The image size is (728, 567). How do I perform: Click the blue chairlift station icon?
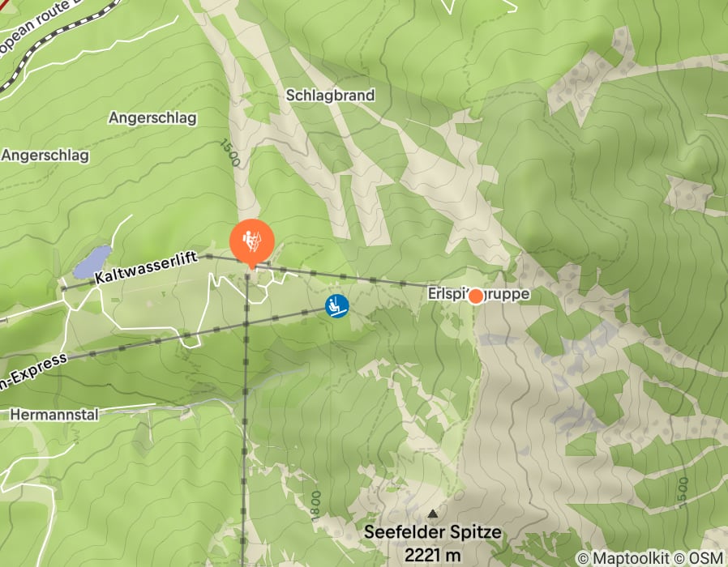(x=337, y=306)
